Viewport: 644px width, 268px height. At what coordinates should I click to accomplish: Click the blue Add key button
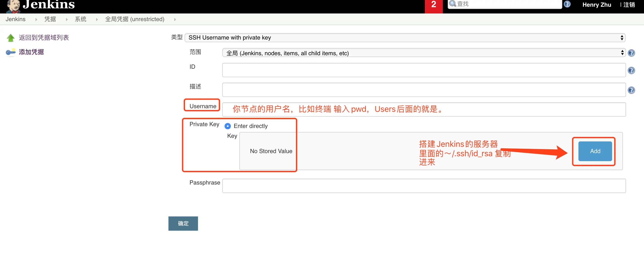click(595, 151)
